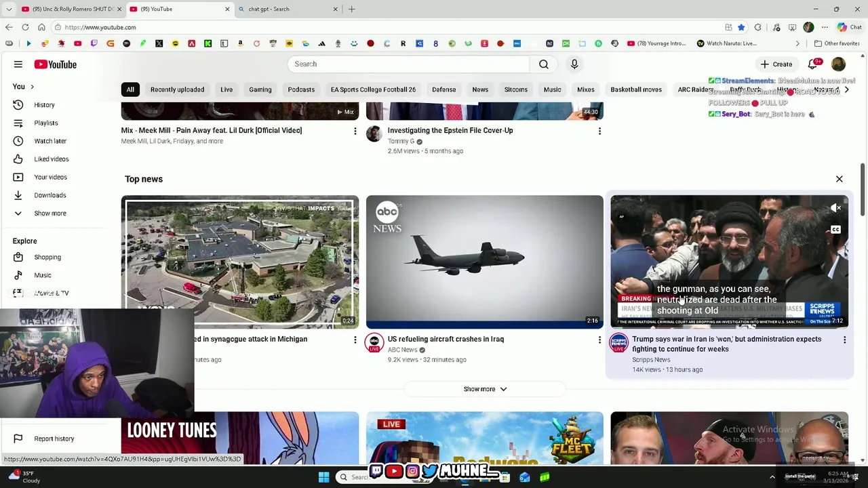Open History in the sidebar

tap(44, 105)
